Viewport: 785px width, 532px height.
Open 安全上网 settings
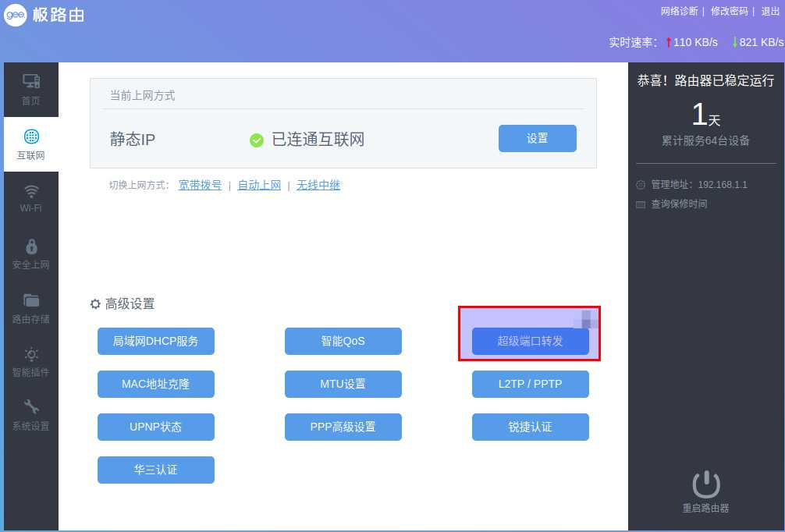point(30,251)
